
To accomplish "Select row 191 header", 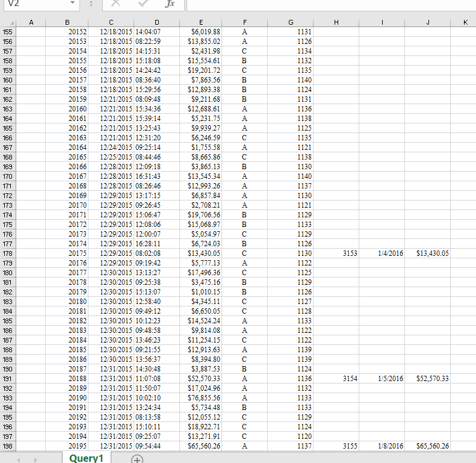I will click(8, 379).
